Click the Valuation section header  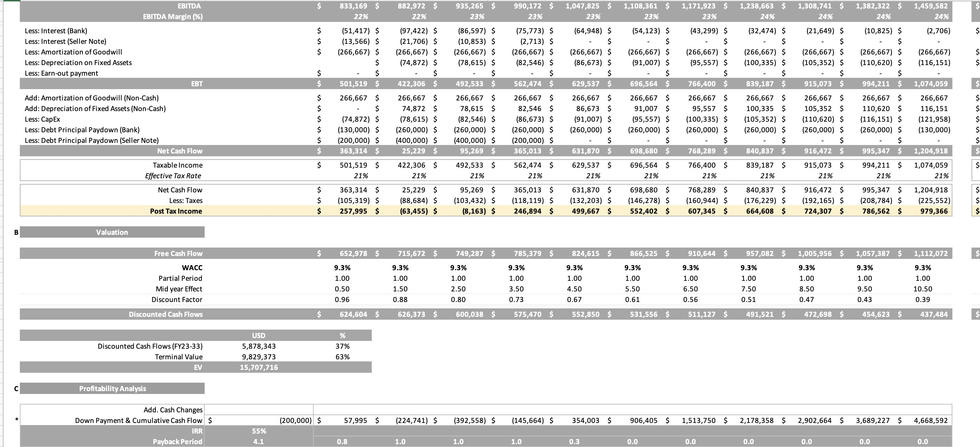click(x=112, y=232)
